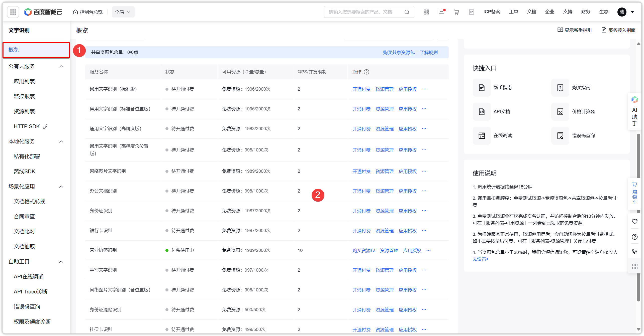Click 开通付费 for 身份证识别 row
Screen dimensions: 644x336
click(x=361, y=211)
